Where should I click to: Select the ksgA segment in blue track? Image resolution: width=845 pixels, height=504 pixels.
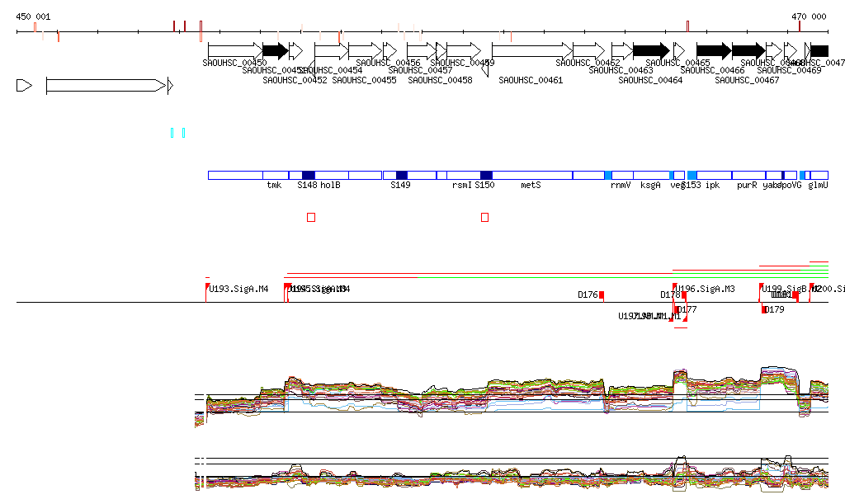click(x=651, y=176)
